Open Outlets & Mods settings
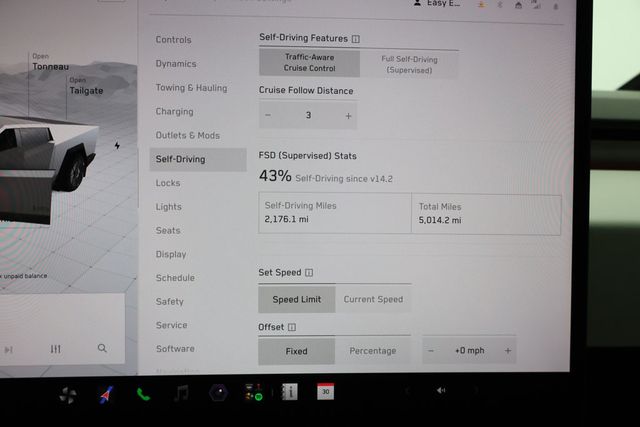Viewport: 640px width, 427px height. (188, 135)
